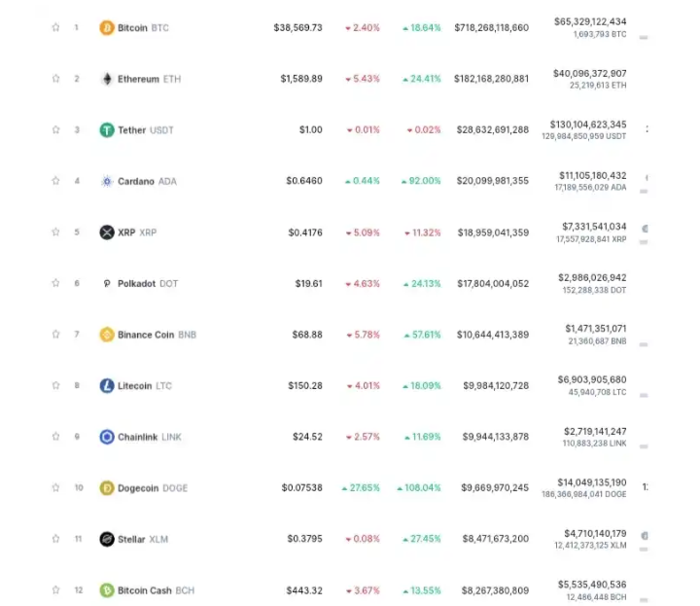Add Bitcoin Cash to watchlist via star
This screenshot has width=700, height=606.
[x=55, y=589]
